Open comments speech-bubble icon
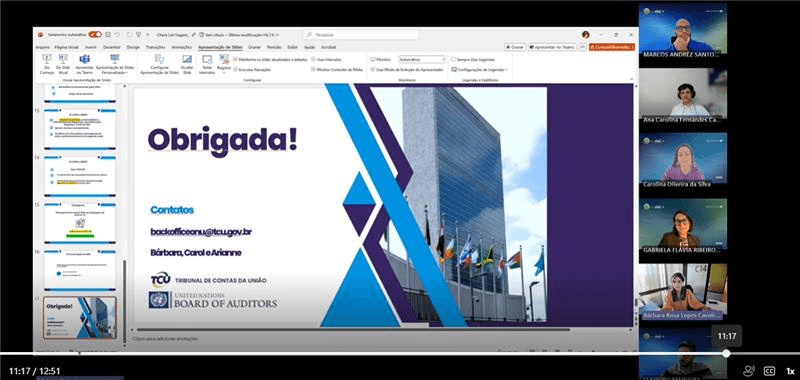Screen dimensions: 800x380 pyautogui.click(x=582, y=47)
